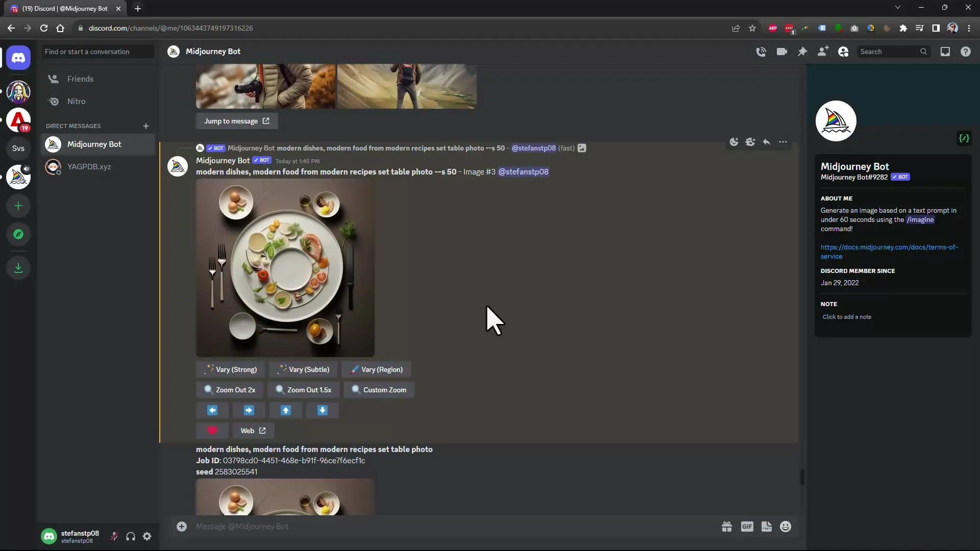The image size is (980, 551).
Task: Open stefanstp08 user status panel
Action: [71, 536]
